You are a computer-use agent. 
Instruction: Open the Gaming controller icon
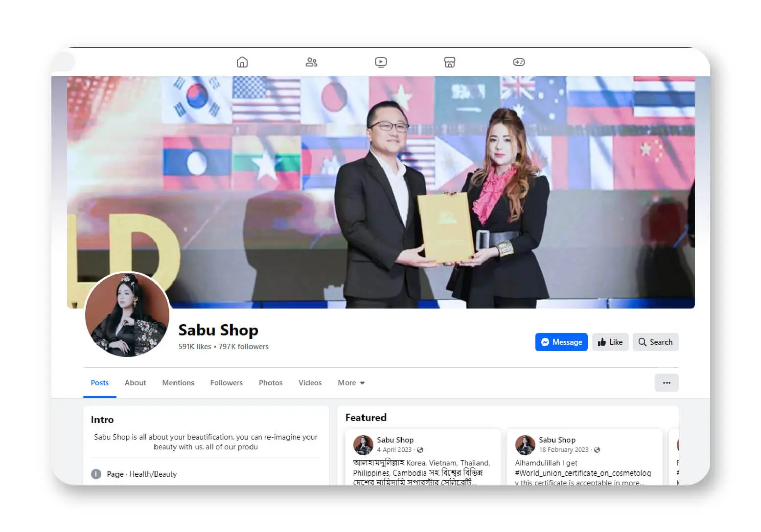pyautogui.click(x=519, y=62)
